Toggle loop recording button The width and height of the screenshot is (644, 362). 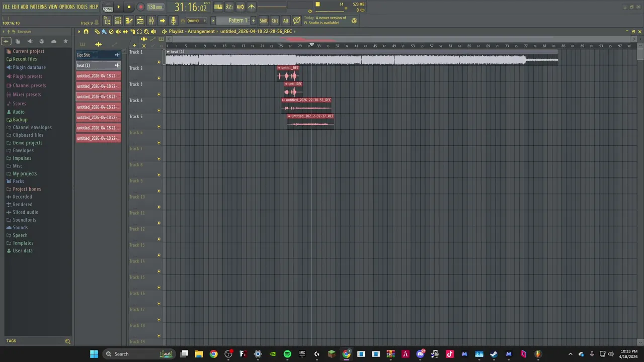[240, 7]
